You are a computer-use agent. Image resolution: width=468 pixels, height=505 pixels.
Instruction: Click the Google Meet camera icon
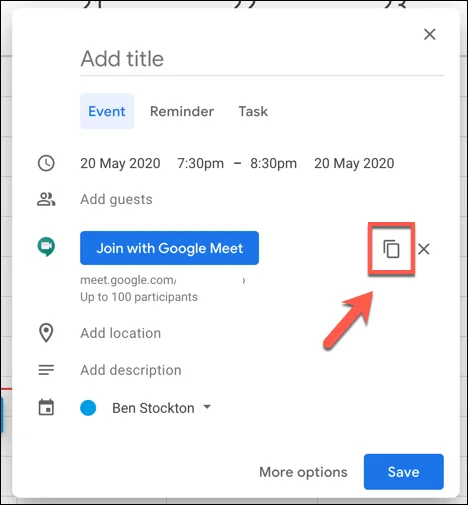pyautogui.click(x=46, y=247)
